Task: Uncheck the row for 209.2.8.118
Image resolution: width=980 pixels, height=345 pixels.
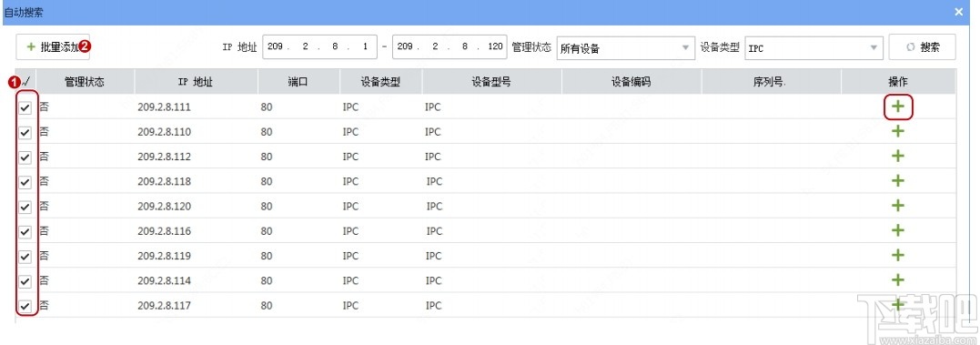Action: [25, 182]
